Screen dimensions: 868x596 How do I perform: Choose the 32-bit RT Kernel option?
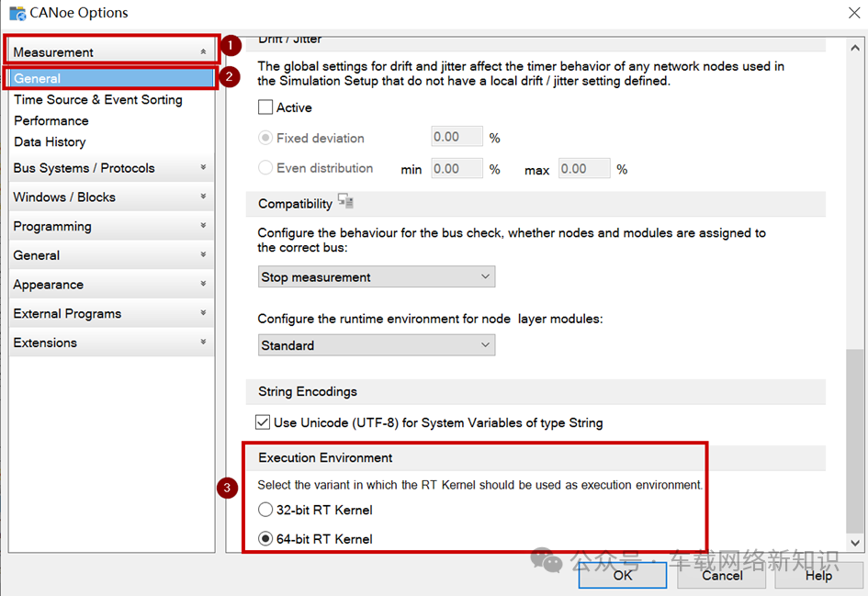[265, 510]
